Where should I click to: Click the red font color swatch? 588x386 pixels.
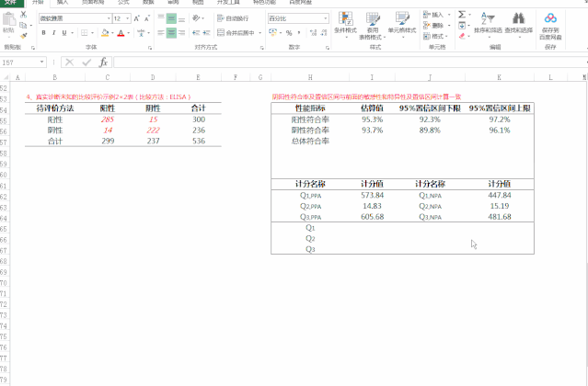[121, 33]
